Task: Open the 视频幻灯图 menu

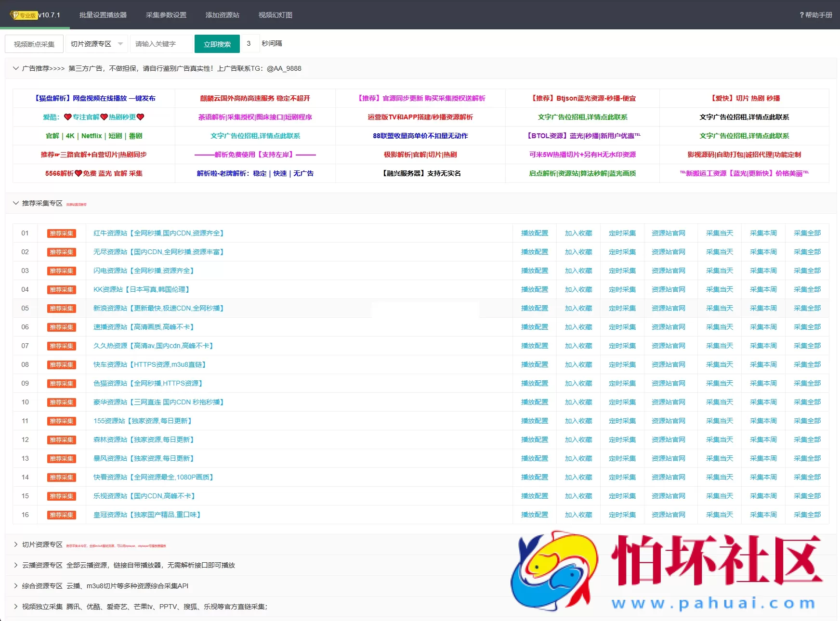Action: point(275,15)
